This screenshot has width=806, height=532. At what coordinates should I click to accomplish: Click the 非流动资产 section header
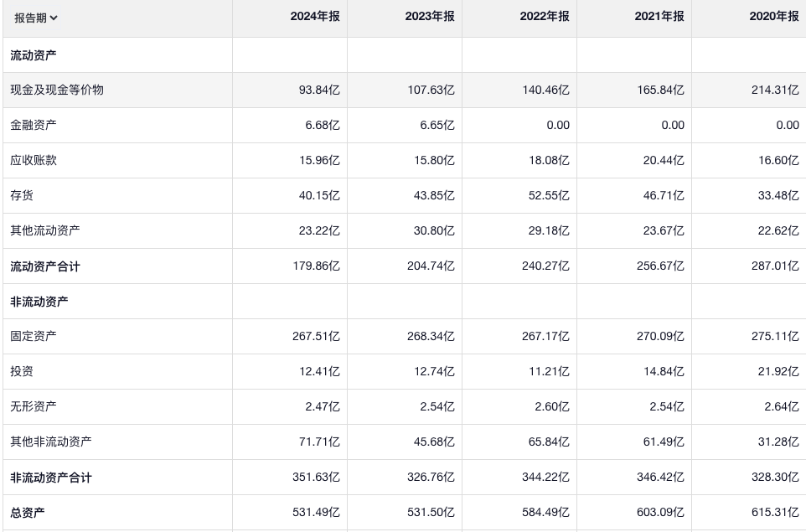click(x=39, y=302)
